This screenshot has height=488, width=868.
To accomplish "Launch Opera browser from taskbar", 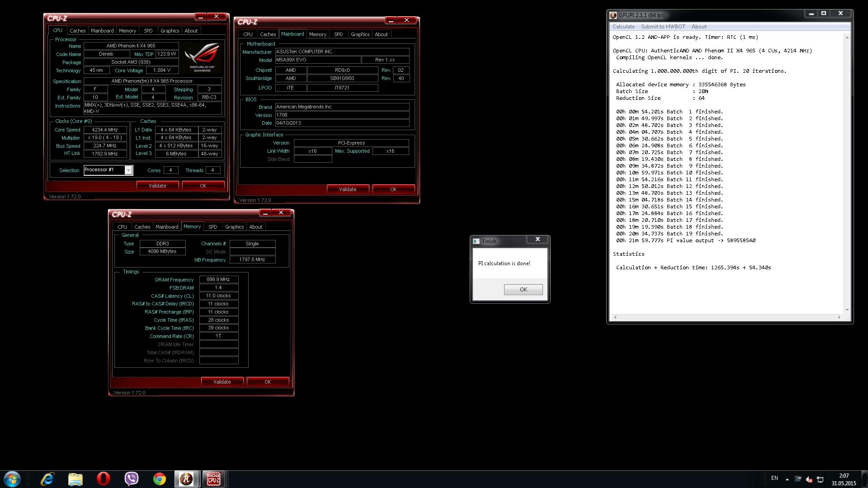I will coord(104,479).
